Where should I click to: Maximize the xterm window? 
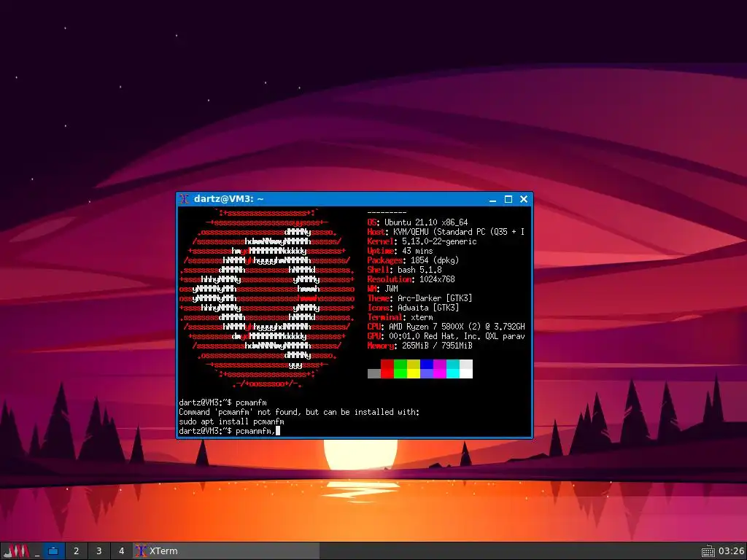(x=508, y=199)
